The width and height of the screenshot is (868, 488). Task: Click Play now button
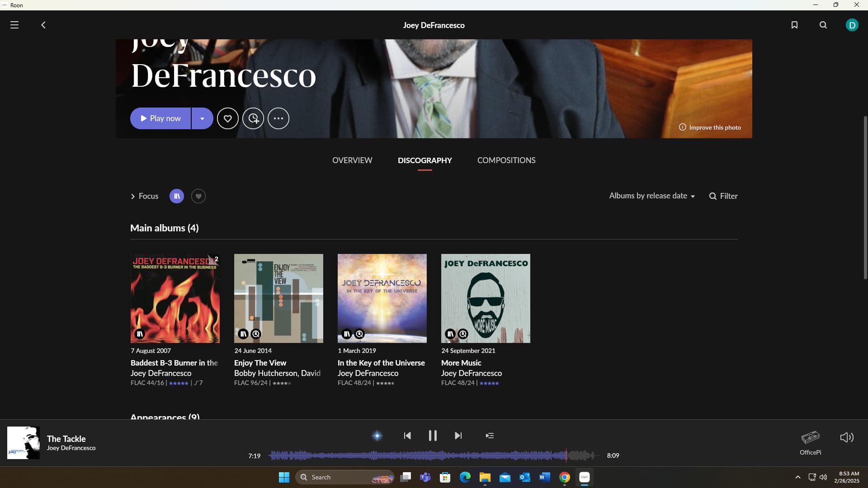tap(160, 118)
